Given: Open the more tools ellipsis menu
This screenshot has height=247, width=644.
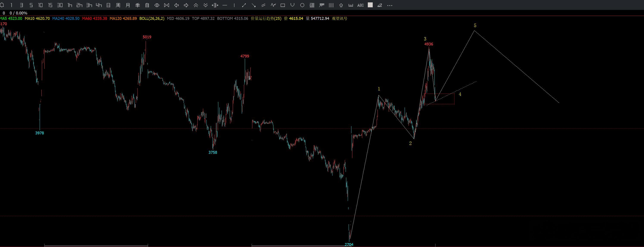Looking at the screenshot, I should point(390,6).
